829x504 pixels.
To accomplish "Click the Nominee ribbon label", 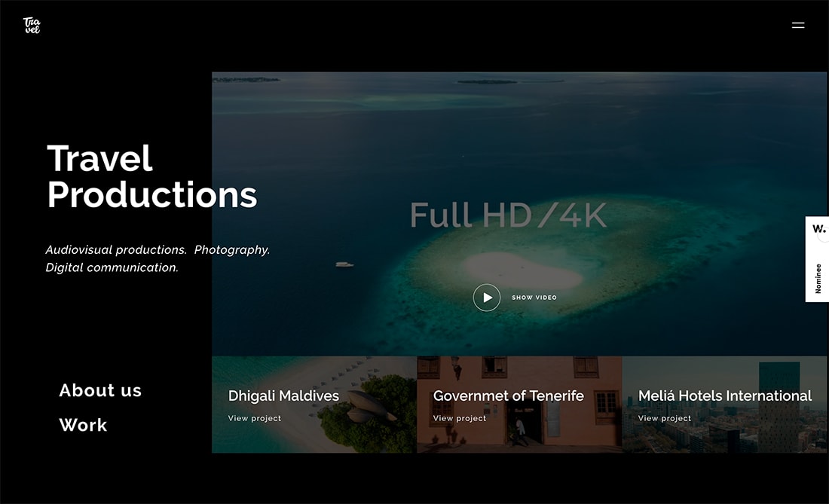I will 818,279.
